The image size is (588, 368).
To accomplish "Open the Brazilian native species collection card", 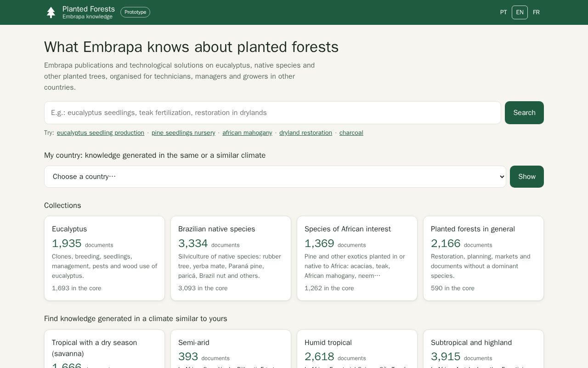I will pos(231,259).
